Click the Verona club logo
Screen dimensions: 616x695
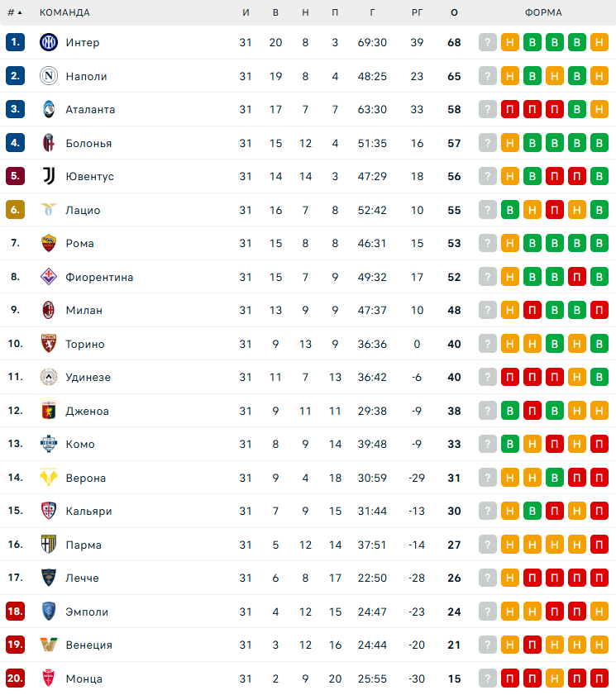(x=48, y=478)
